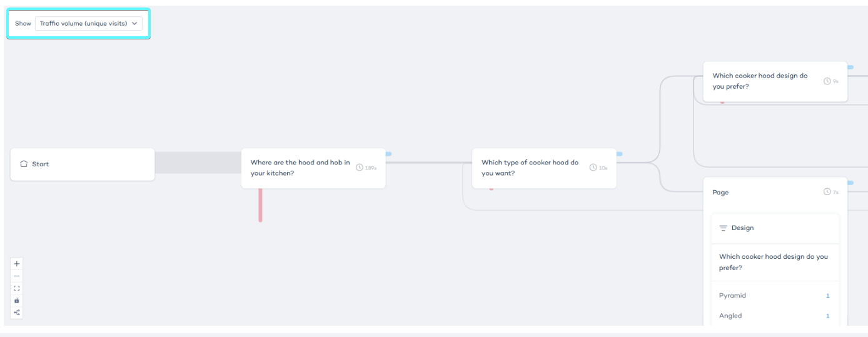Select the Start node
This screenshot has height=337, width=868.
tap(82, 164)
